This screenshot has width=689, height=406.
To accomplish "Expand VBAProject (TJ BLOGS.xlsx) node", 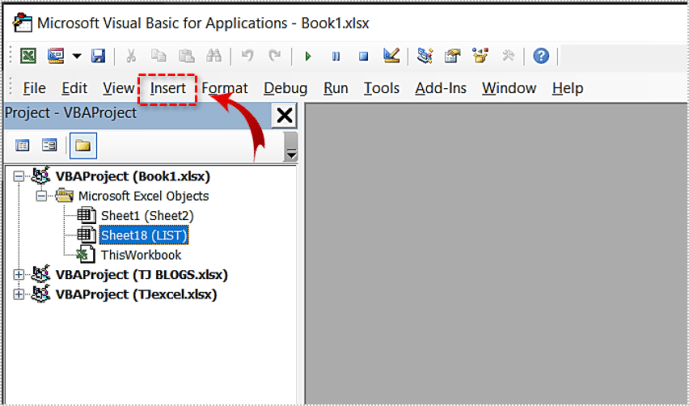I will pos(18,275).
